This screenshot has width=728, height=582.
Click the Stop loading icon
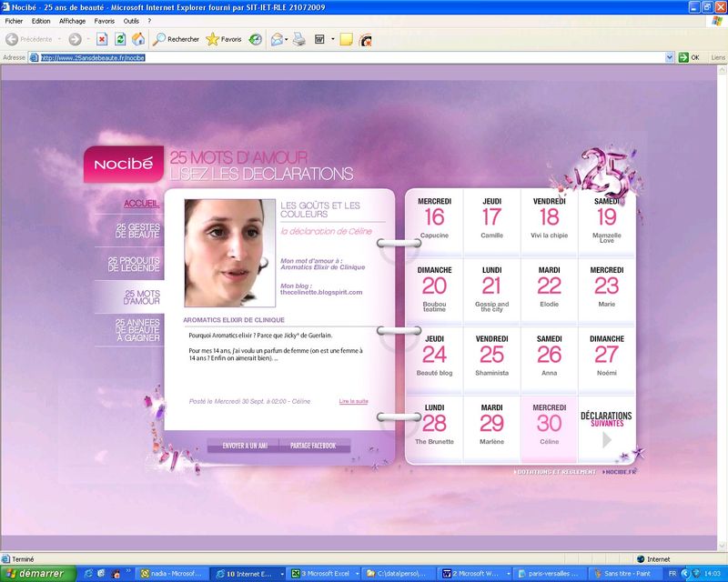coord(102,39)
